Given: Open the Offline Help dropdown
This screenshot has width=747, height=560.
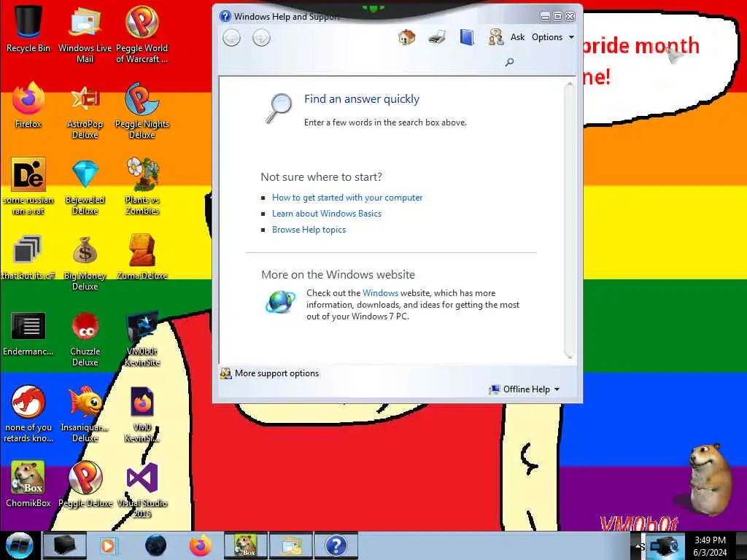Looking at the screenshot, I should tap(525, 389).
